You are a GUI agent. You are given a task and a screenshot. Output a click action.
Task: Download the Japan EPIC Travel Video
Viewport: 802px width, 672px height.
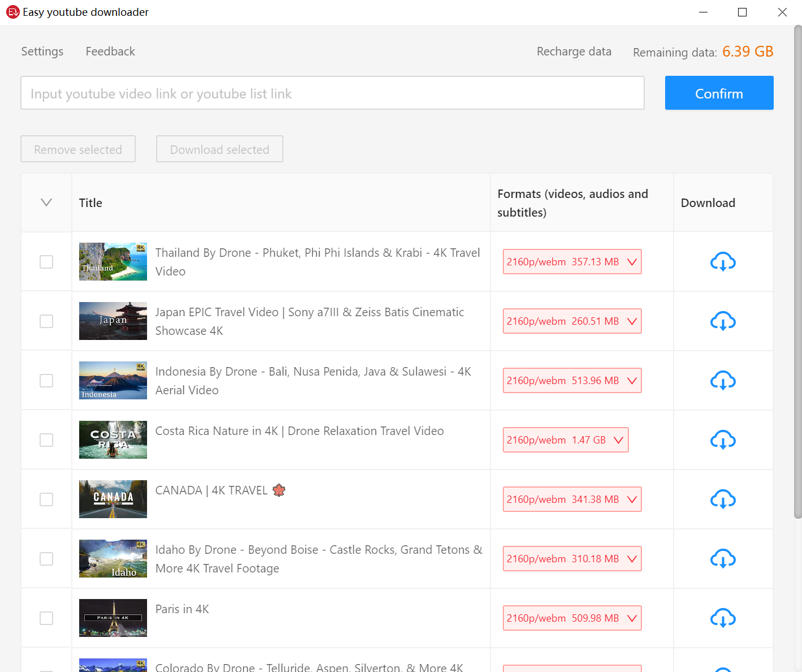pos(723,321)
